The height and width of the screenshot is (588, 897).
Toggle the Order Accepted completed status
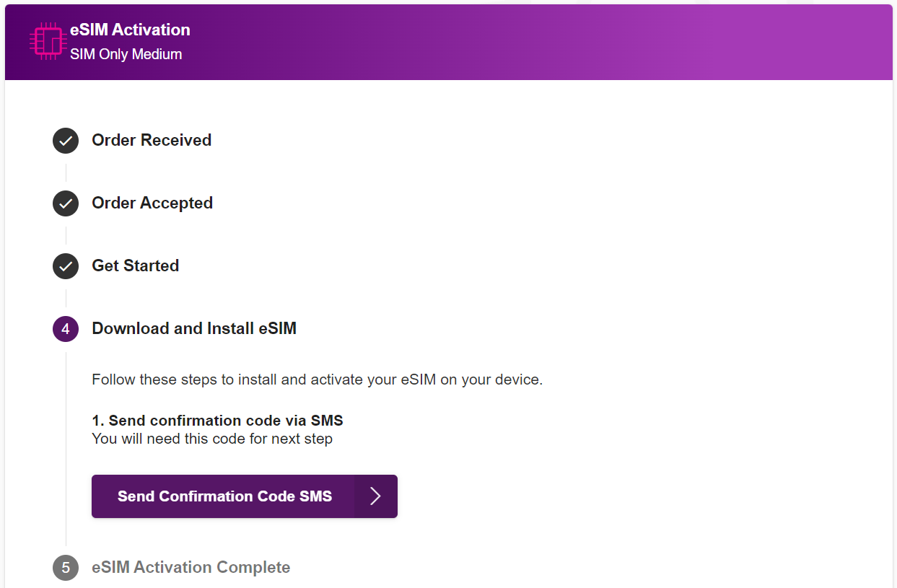click(x=65, y=203)
